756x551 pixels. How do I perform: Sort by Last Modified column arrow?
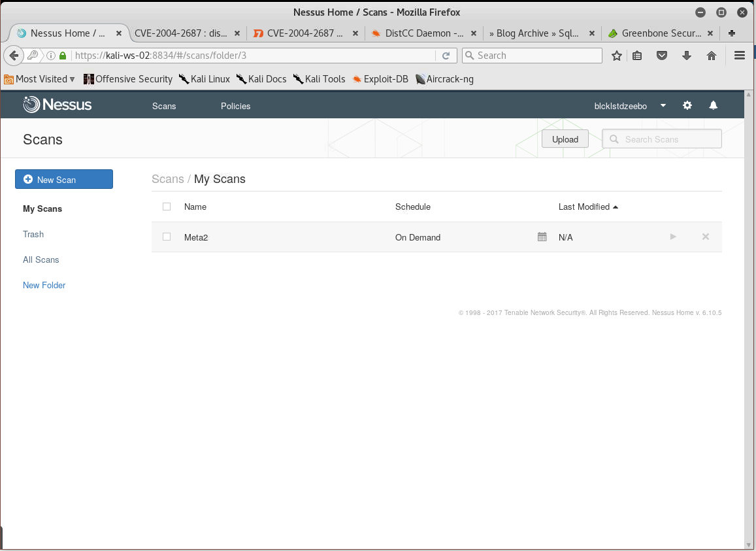click(616, 207)
